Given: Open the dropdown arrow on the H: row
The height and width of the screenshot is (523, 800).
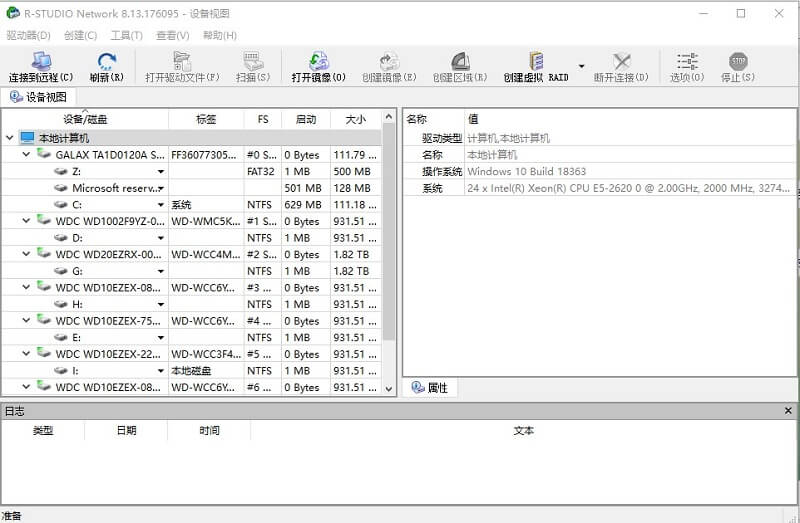Looking at the screenshot, I should click(x=161, y=305).
